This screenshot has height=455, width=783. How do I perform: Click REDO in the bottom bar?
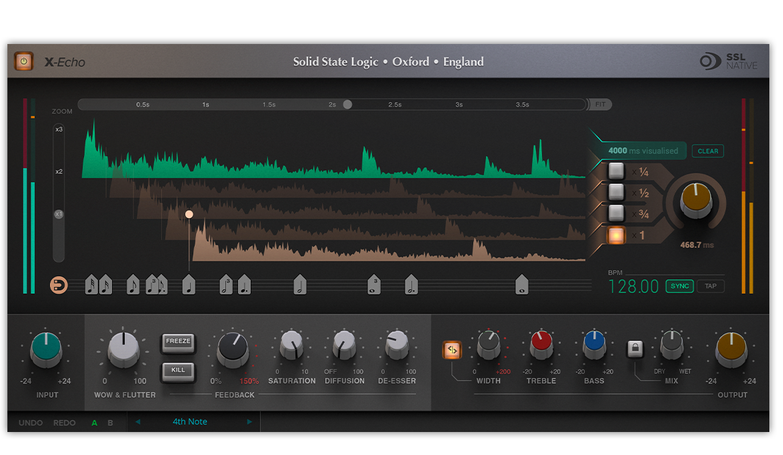pyautogui.click(x=64, y=423)
